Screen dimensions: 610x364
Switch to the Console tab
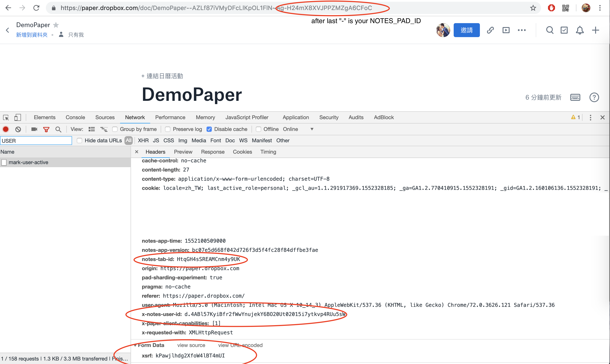click(x=75, y=117)
